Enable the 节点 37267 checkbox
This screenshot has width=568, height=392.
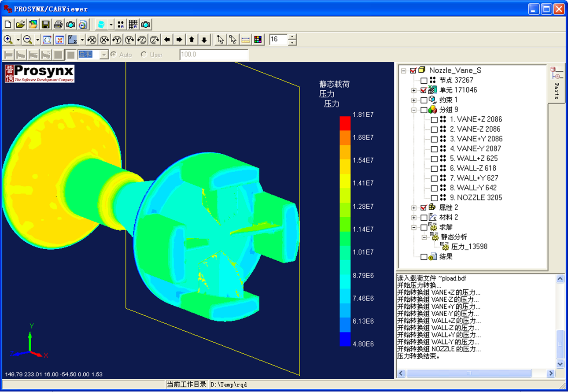(424, 81)
